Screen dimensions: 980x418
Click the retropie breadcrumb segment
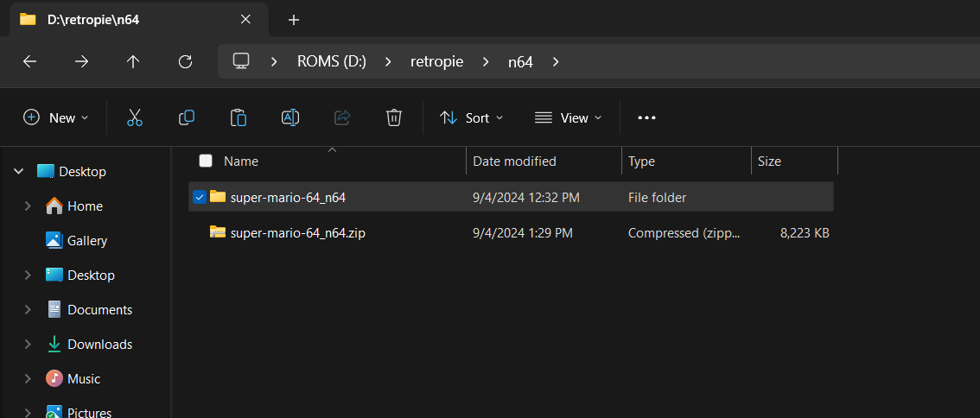pyautogui.click(x=436, y=61)
